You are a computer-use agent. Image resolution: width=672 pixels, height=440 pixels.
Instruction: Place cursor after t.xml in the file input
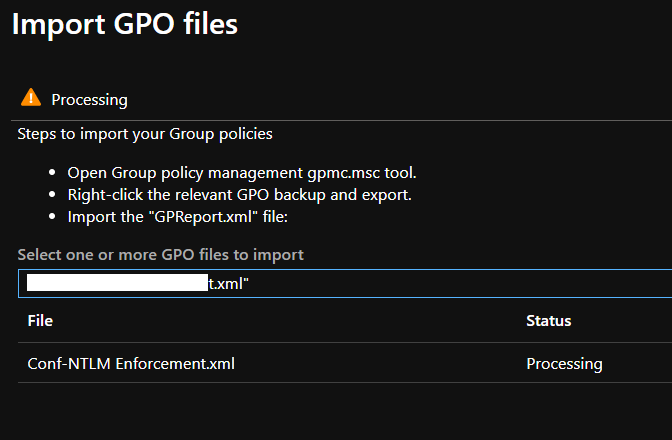(250, 283)
